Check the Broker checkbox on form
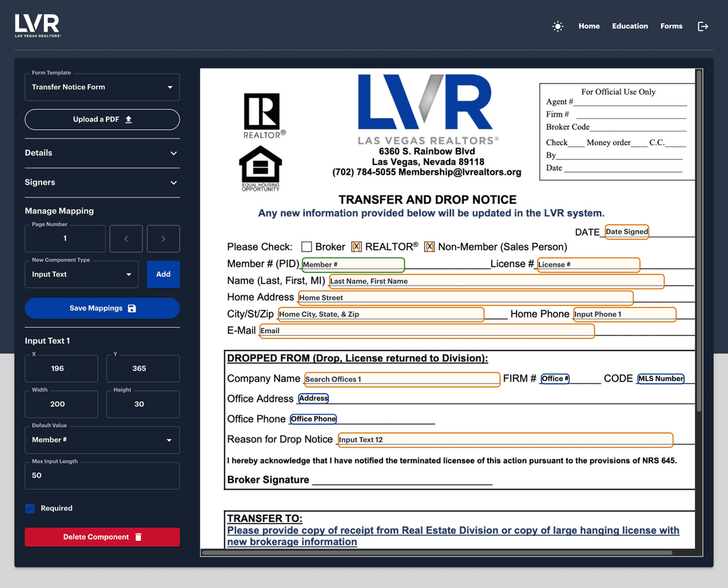The image size is (728, 588). tap(307, 247)
